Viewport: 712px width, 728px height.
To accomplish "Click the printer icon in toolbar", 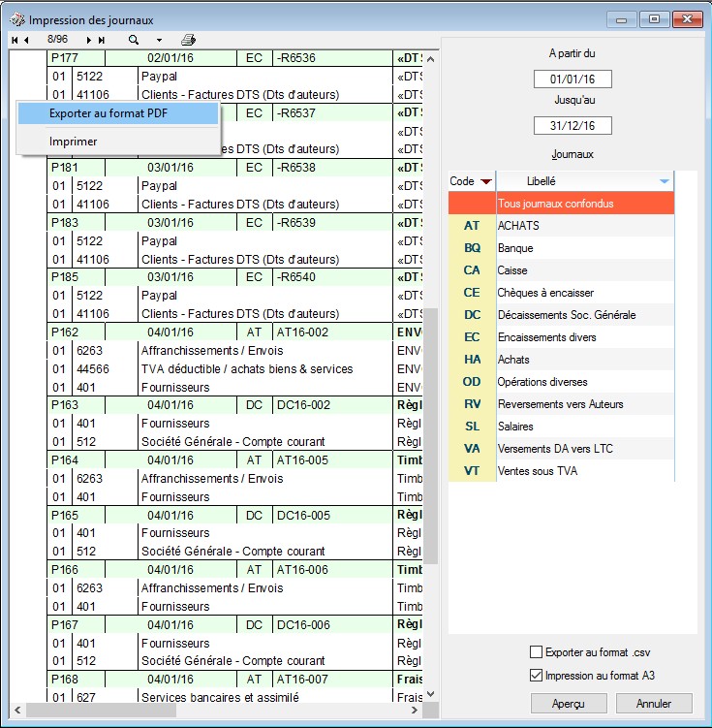I will (x=188, y=40).
